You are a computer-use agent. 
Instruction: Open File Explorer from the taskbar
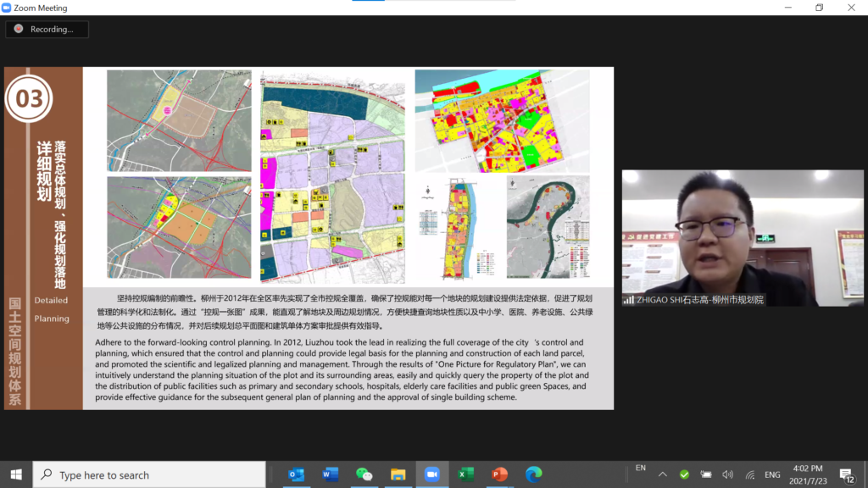click(x=398, y=474)
